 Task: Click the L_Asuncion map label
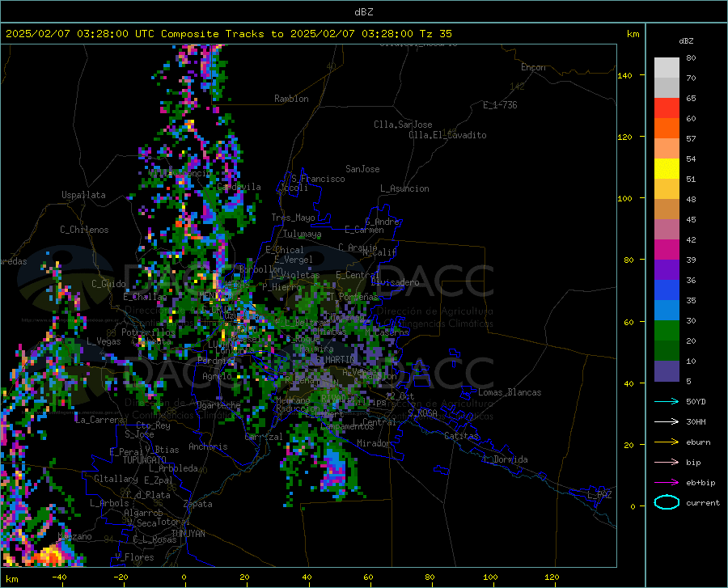[x=404, y=188]
